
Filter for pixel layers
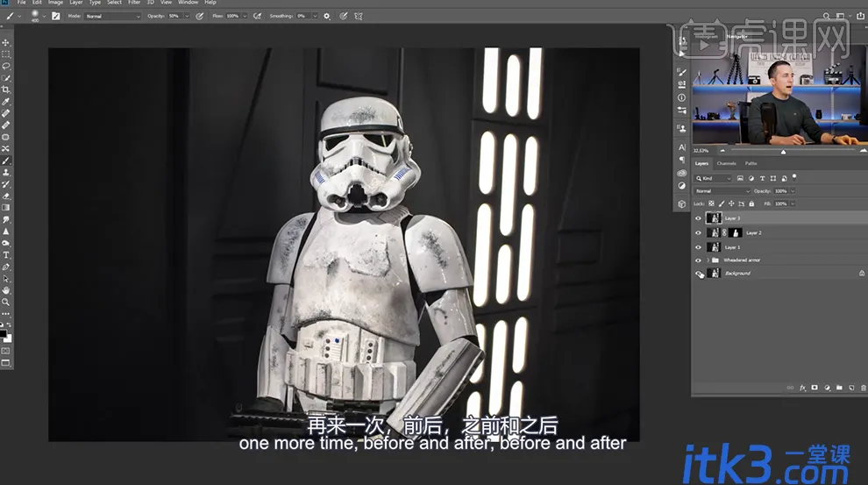740,178
